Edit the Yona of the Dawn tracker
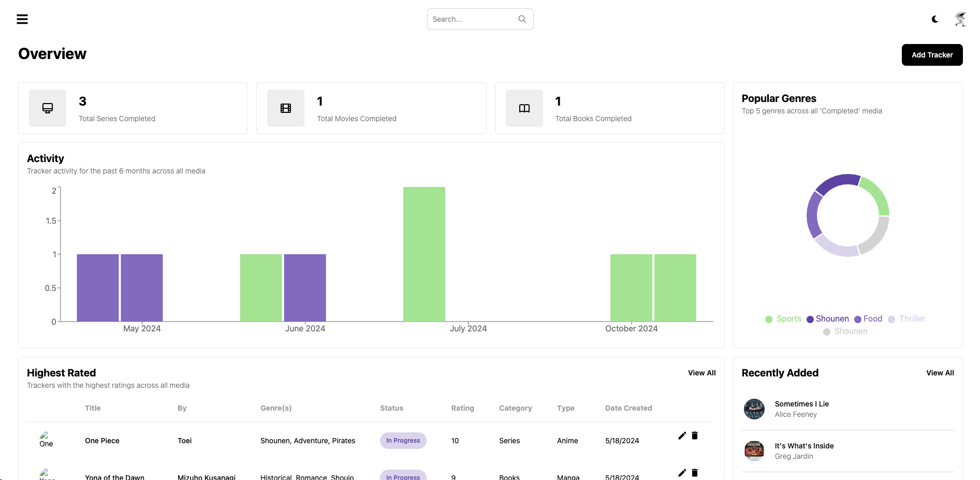The height and width of the screenshot is (480, 980). (682, 473)
